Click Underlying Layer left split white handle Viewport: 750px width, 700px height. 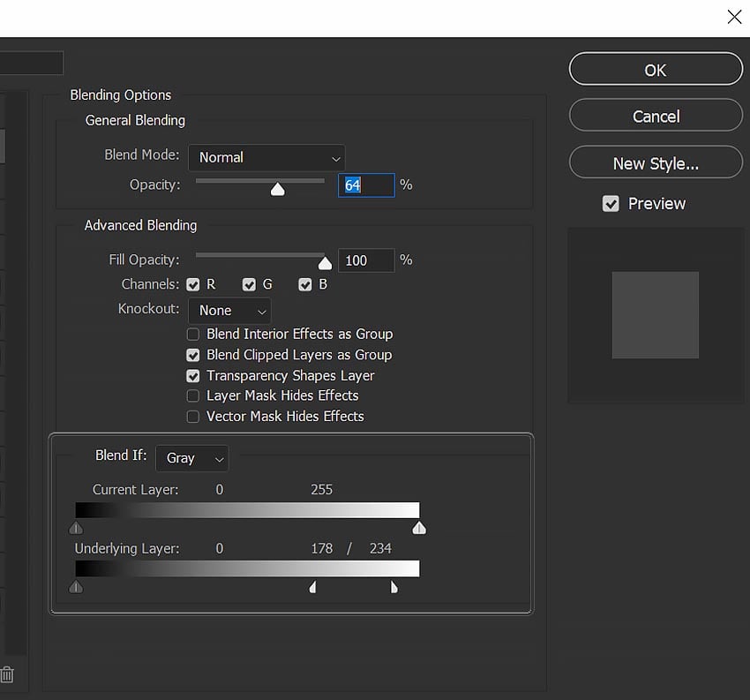[313, 587]
